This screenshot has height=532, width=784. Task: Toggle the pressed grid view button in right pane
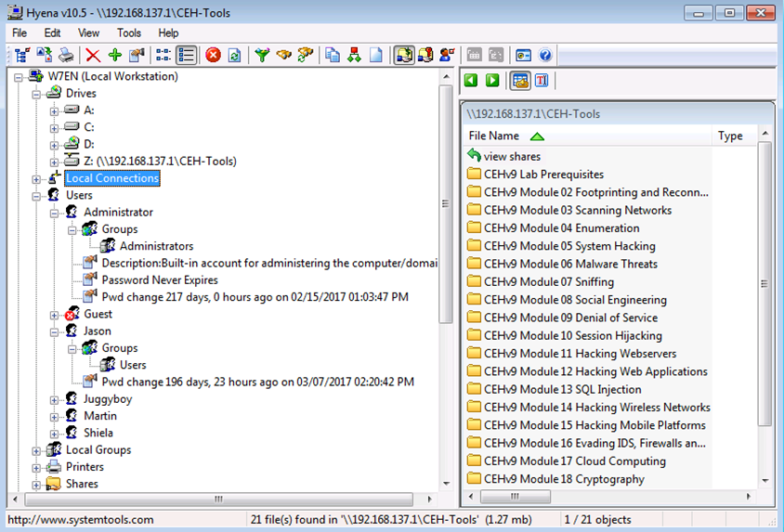[x=520, y=80]
